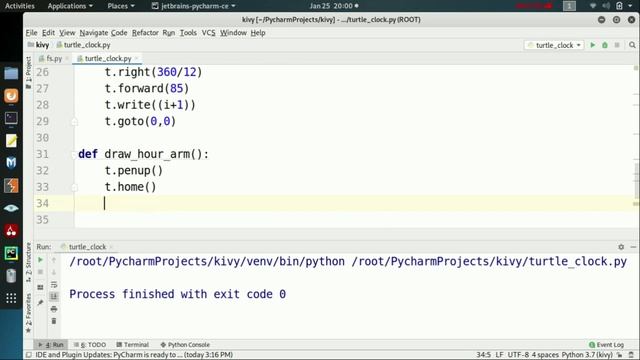
Task: Collapse the draw_hour_arm fold marker at line 31
Action: [x=75, y=154]
